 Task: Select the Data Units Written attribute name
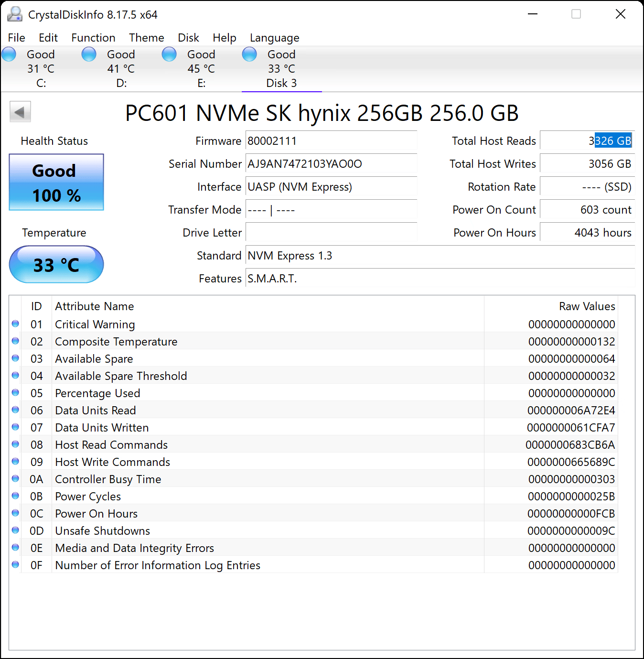pos(102,428)
